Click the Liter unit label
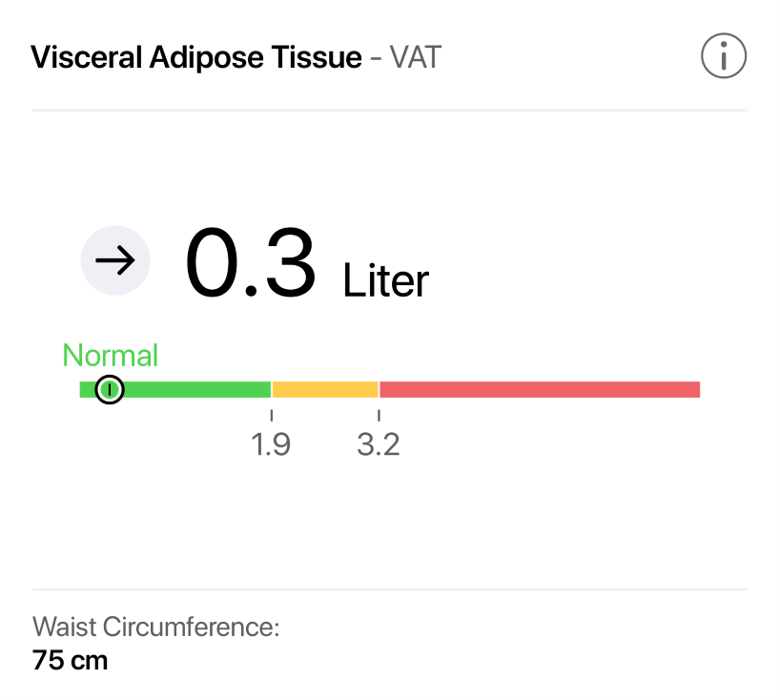780x700 pixels. [x=385, y=280]
